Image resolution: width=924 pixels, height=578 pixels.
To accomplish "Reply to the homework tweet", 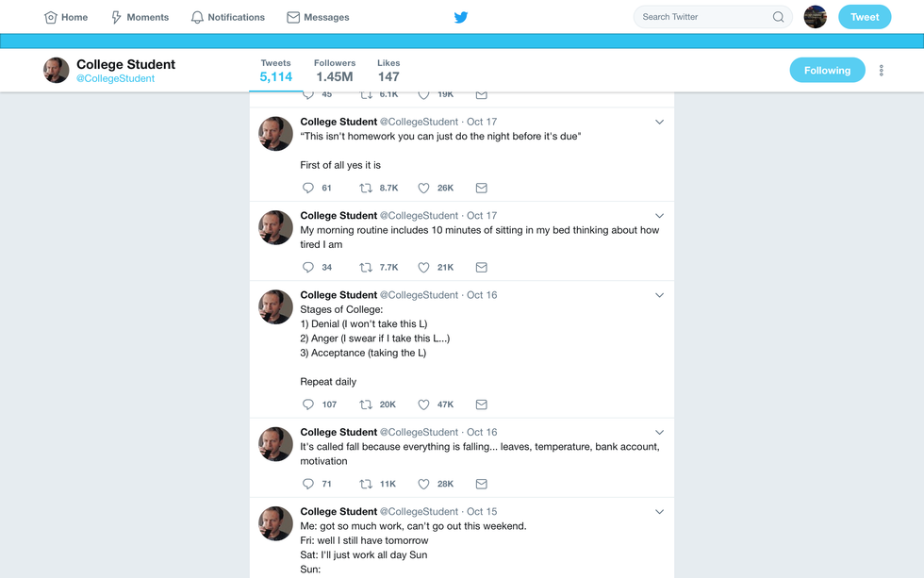I will 308,188.
